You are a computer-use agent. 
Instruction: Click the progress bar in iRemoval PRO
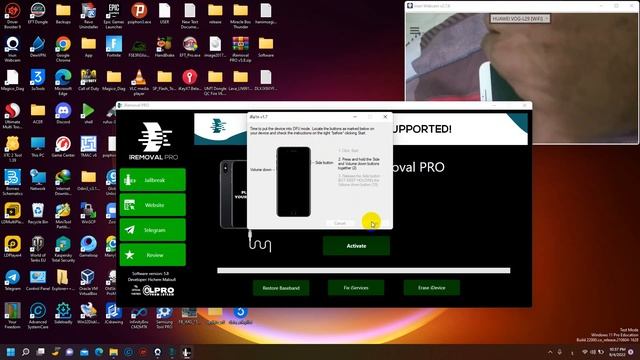point(364,270)
